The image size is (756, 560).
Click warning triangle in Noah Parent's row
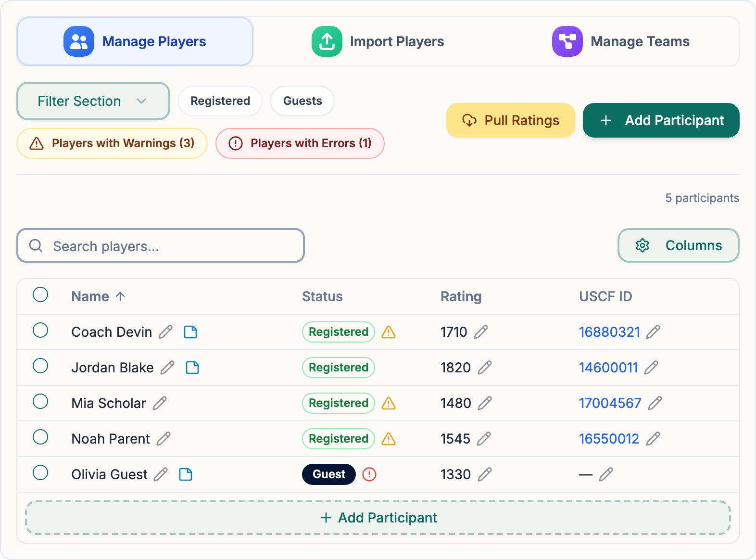point(389,439)
